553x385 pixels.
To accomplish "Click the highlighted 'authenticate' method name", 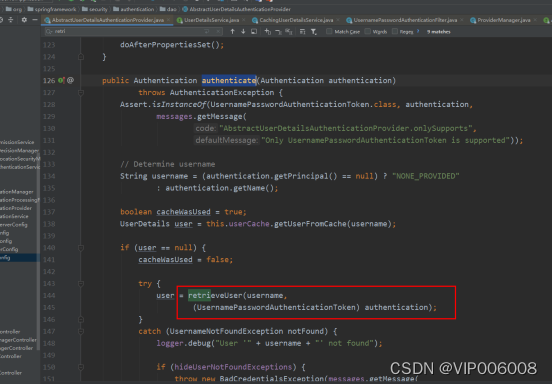I will (x=229, y=81).
